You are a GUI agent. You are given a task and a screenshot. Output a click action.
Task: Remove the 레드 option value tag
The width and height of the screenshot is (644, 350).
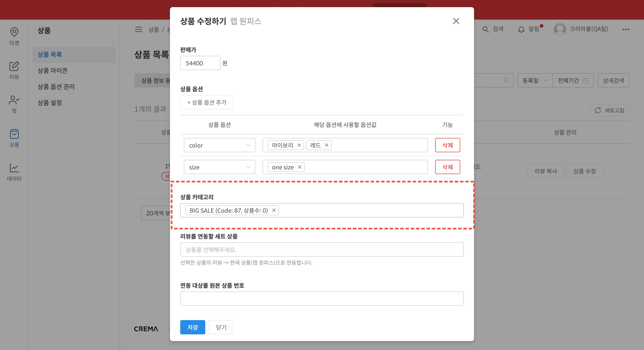click(x=326, y=145)
